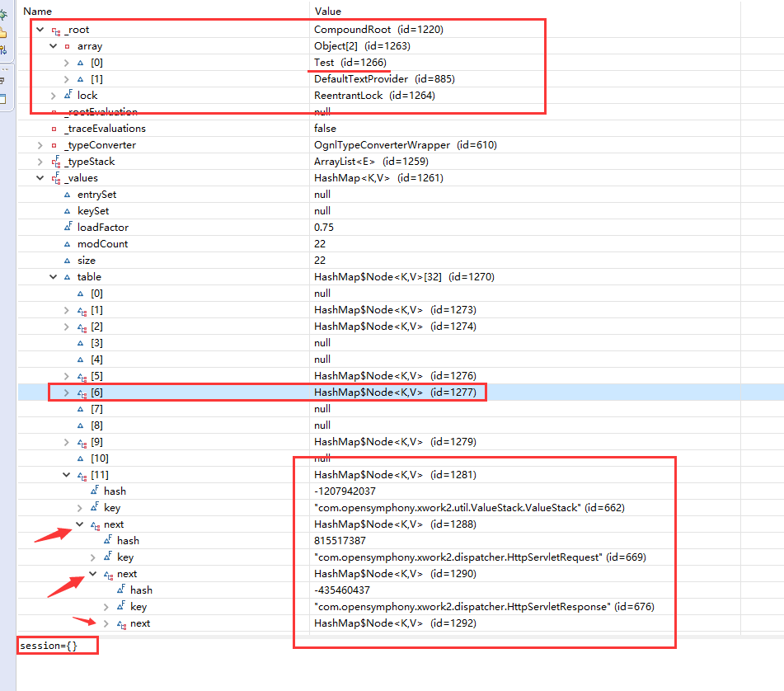784x691 pixels.
Task: Click the loadFactor final field icon
Action: pyautogui.click(x=68, y=227)
